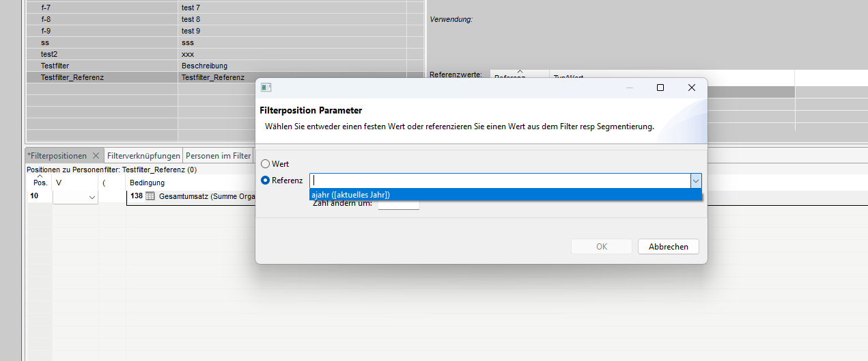Click the sort arrow above Referenz column
868x361 pixels.
(519, 71)
